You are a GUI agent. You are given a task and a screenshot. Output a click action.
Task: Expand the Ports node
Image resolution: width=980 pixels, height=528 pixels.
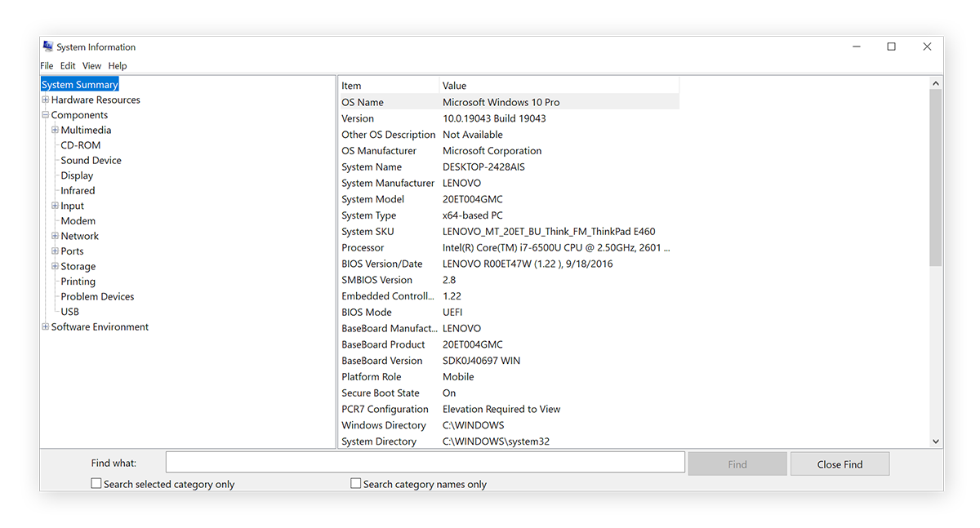pos(55,251)
